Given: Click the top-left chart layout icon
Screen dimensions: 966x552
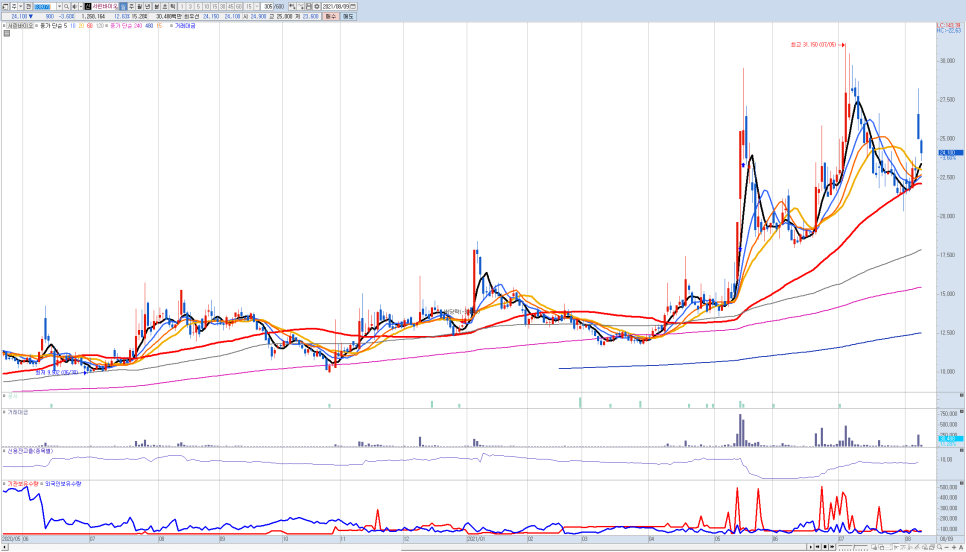Looking at the screenshot, I should click(x=5, y=6).
